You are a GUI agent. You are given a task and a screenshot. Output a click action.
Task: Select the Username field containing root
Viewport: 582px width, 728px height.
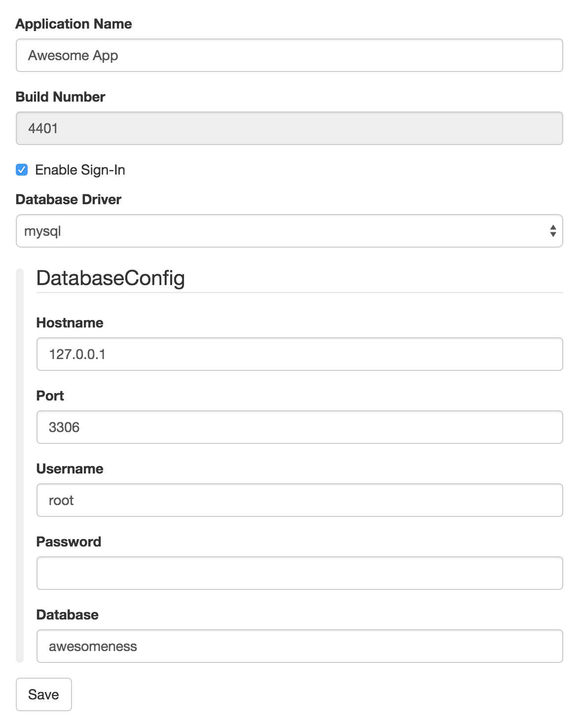300,500
